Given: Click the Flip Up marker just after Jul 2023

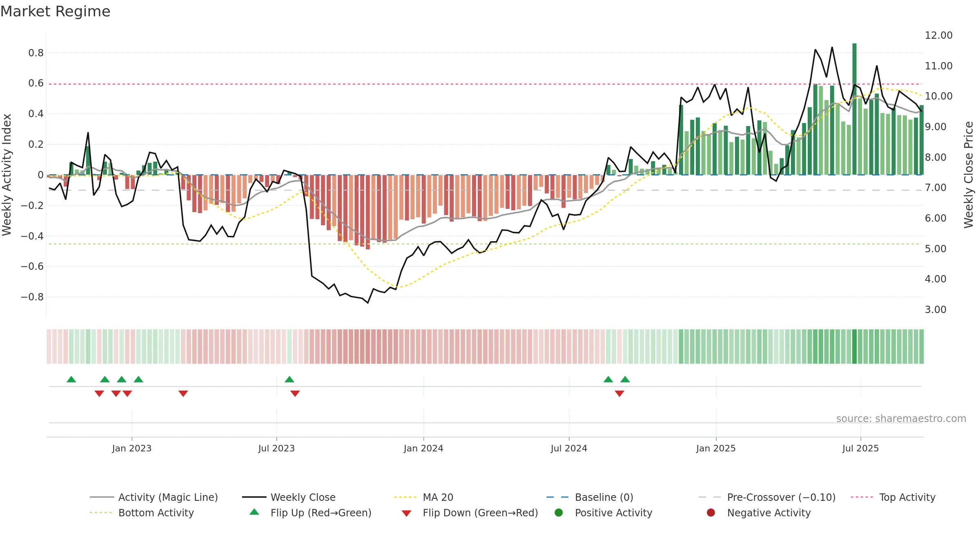Looking at the screenshot, I should 290,379.
